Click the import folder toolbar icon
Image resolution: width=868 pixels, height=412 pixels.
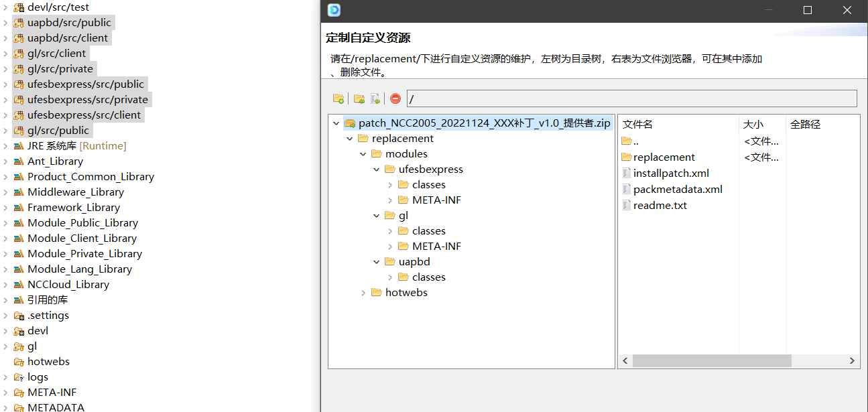click(x=359, y=98)
